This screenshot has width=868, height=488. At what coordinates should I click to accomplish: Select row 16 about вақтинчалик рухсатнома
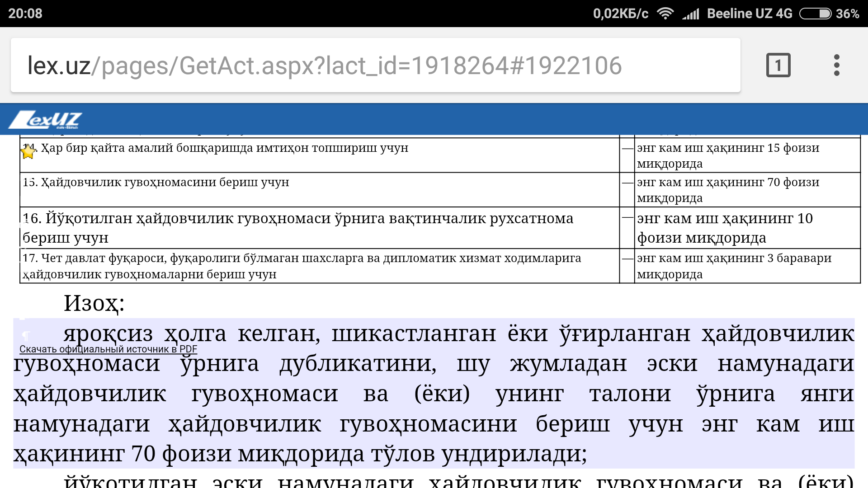pos(297,227)
